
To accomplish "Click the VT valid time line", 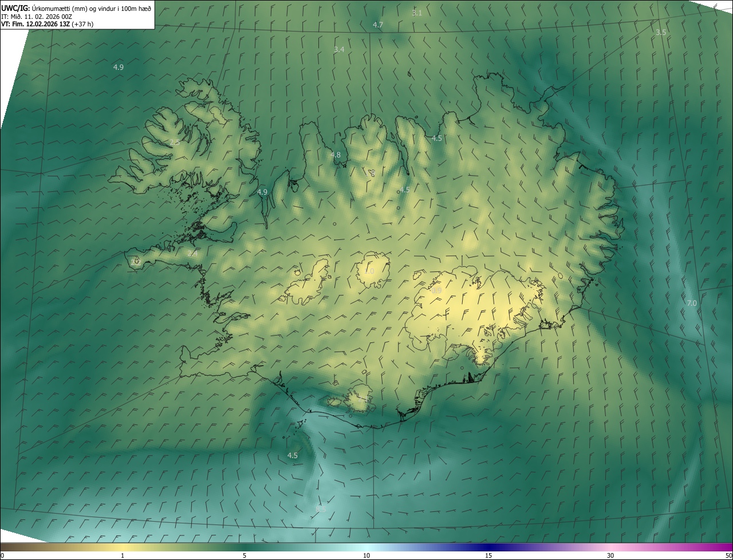I will click(x=47, y=24).
